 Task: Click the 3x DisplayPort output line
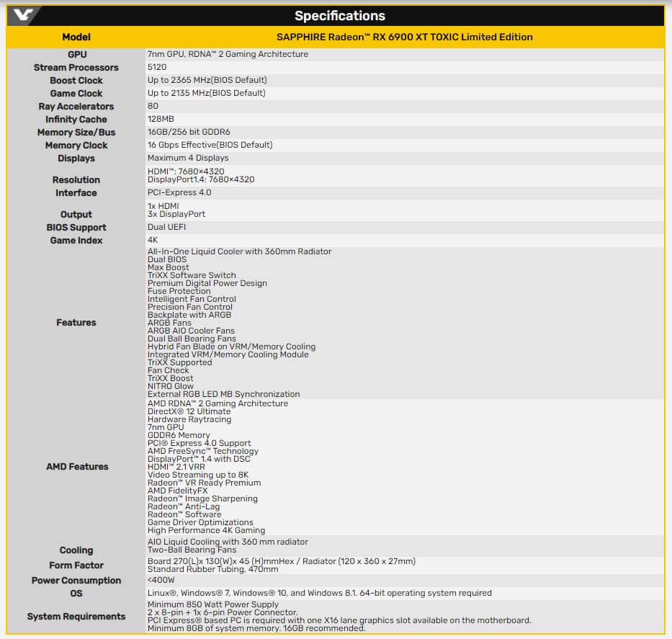176,214
